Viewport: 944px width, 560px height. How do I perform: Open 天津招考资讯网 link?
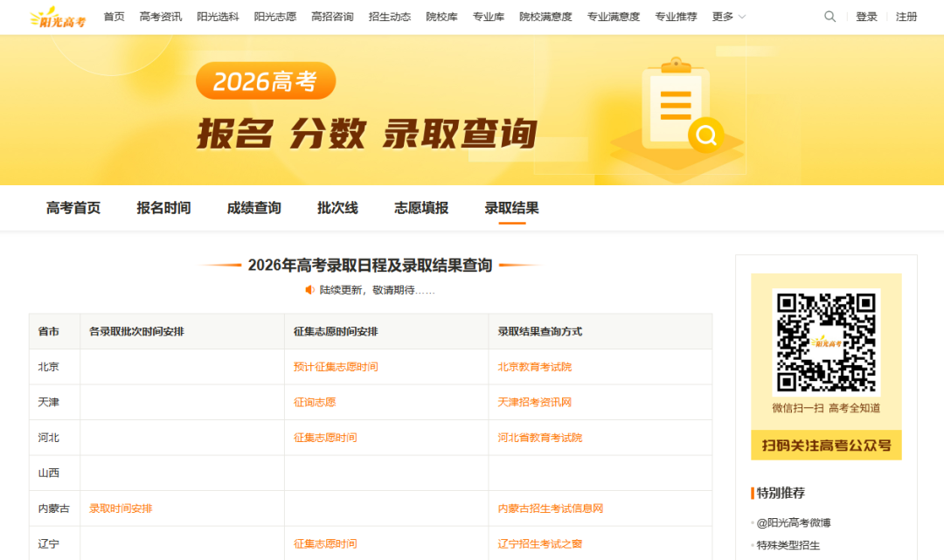coord(535,403)
